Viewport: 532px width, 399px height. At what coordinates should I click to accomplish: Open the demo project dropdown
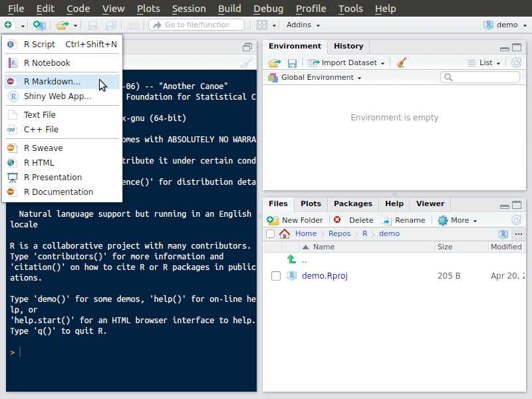click(x=505, y=25)
